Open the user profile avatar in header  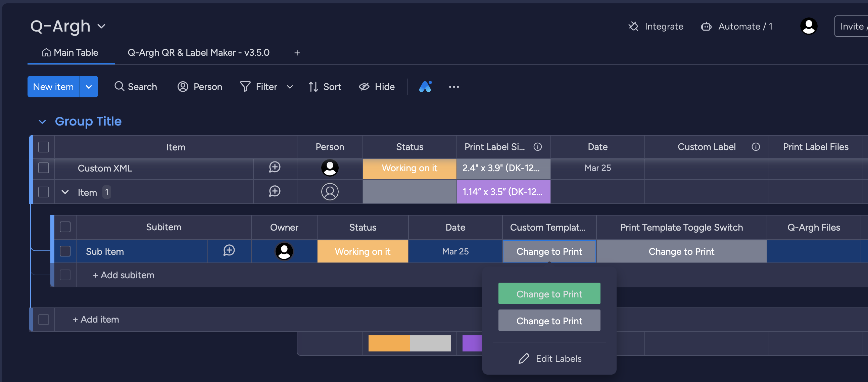click(x=808, y=26)
